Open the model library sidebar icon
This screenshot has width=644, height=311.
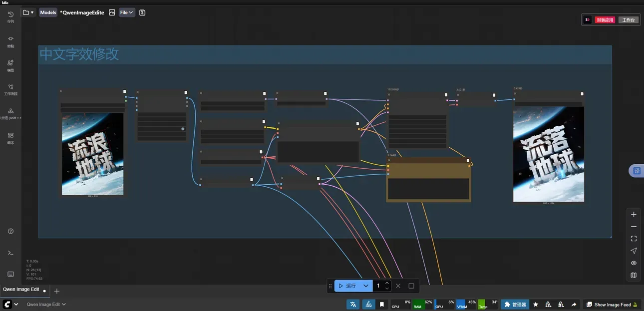pyautogui.click(x=10, y=65)
